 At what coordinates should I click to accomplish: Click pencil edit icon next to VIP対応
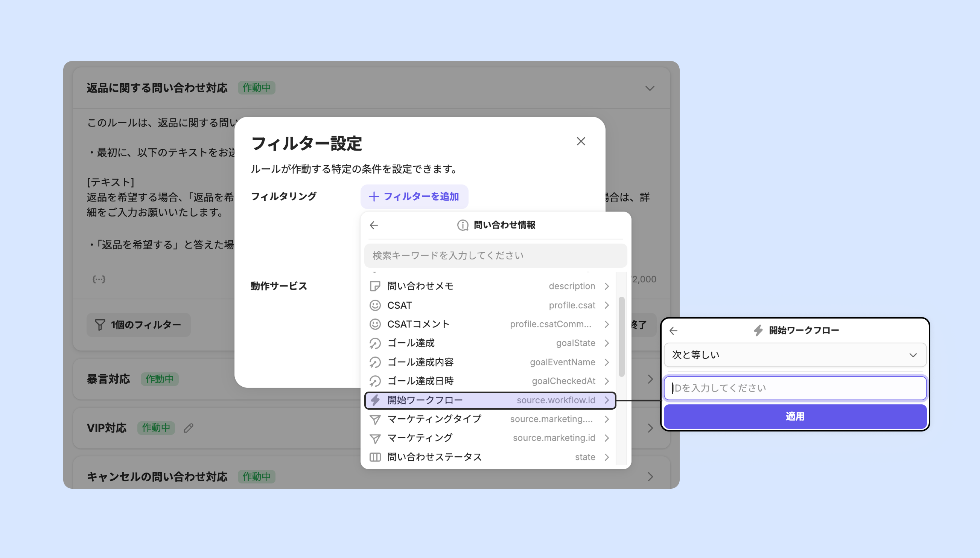tap(189, 428)
